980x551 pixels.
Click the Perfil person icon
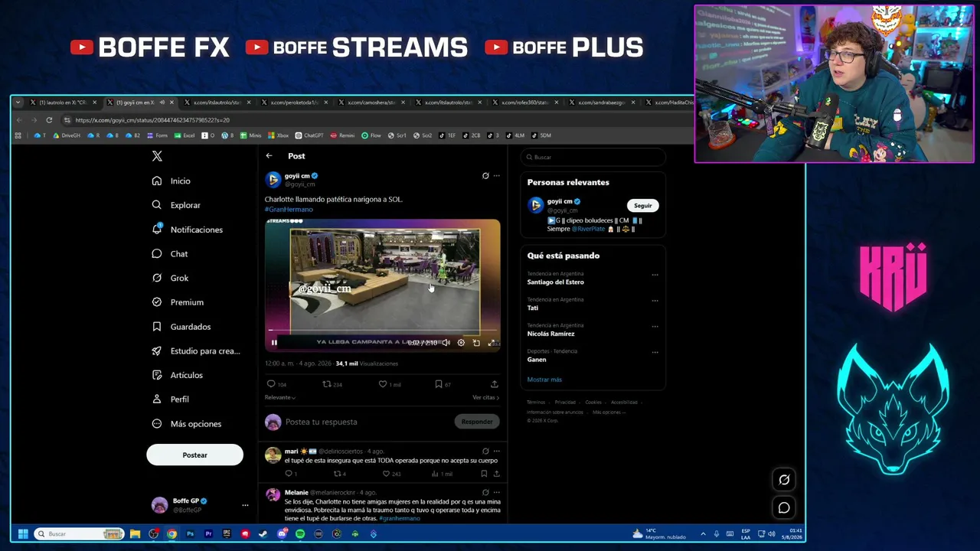click(x=157, y=399)
